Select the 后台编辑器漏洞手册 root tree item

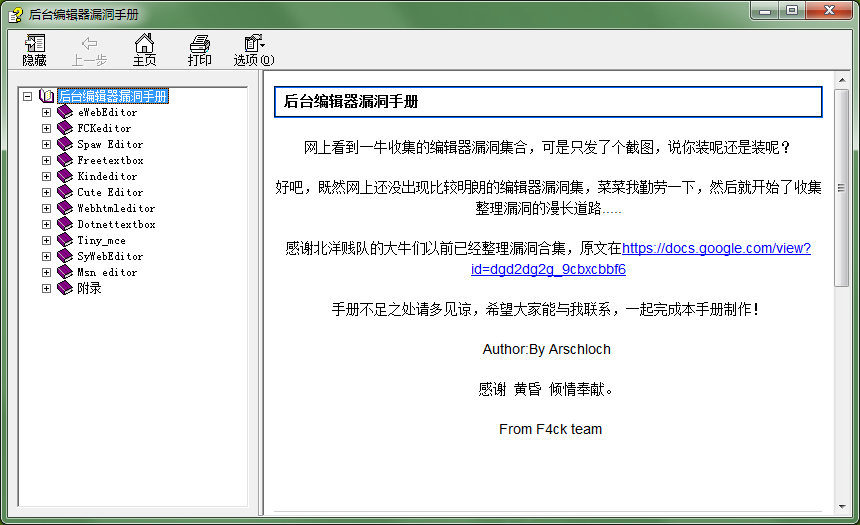(113, 97)
